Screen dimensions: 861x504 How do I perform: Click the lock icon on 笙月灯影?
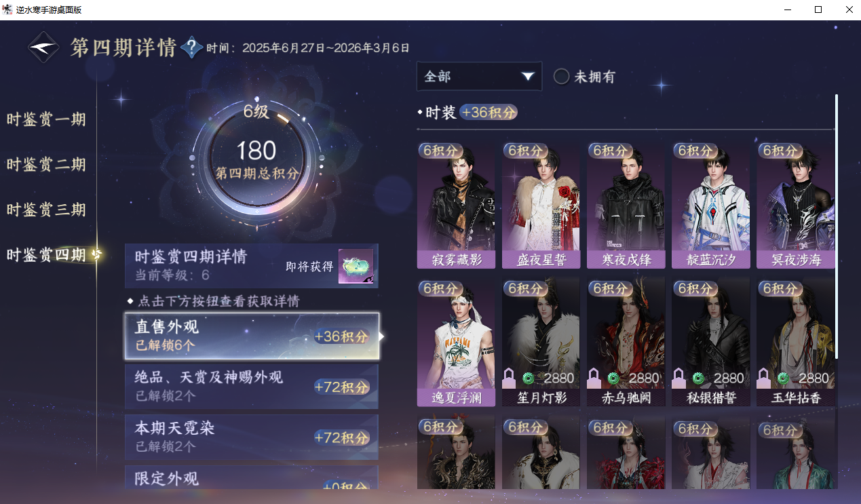[509, 379]
